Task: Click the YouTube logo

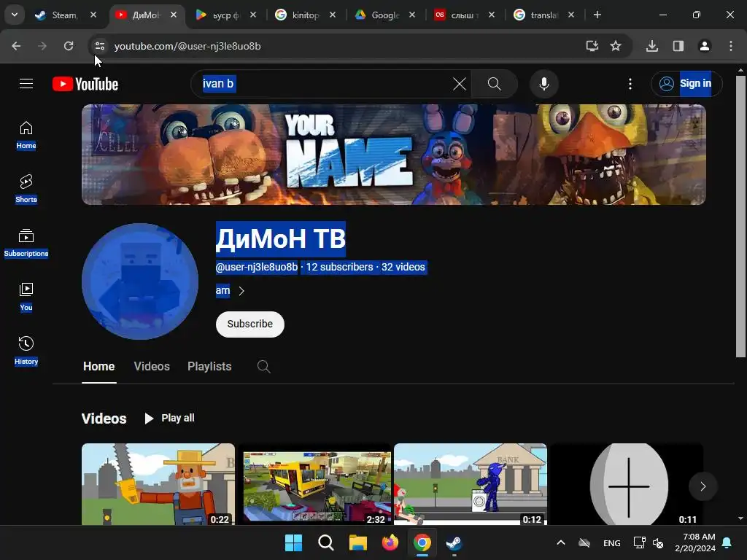Action: [85, 85]
